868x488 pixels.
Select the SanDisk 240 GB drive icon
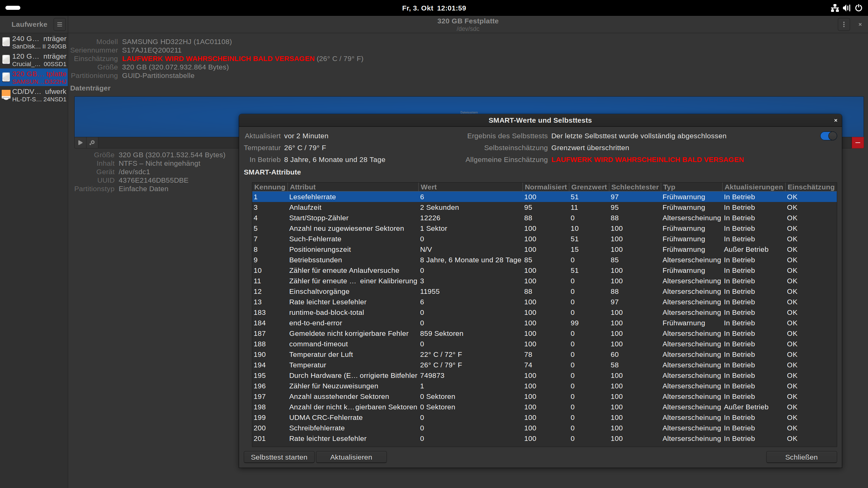6,42
